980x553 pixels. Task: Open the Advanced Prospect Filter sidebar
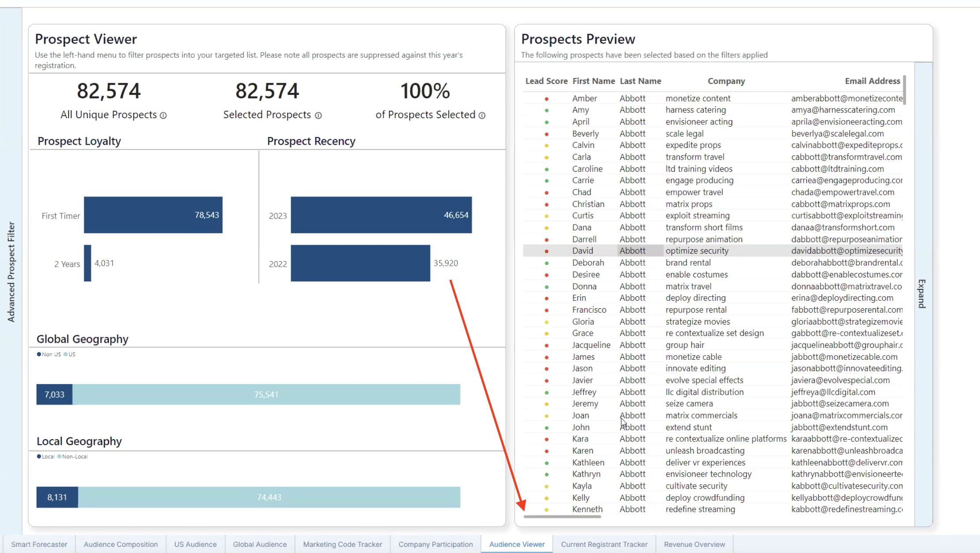point(11,271)
